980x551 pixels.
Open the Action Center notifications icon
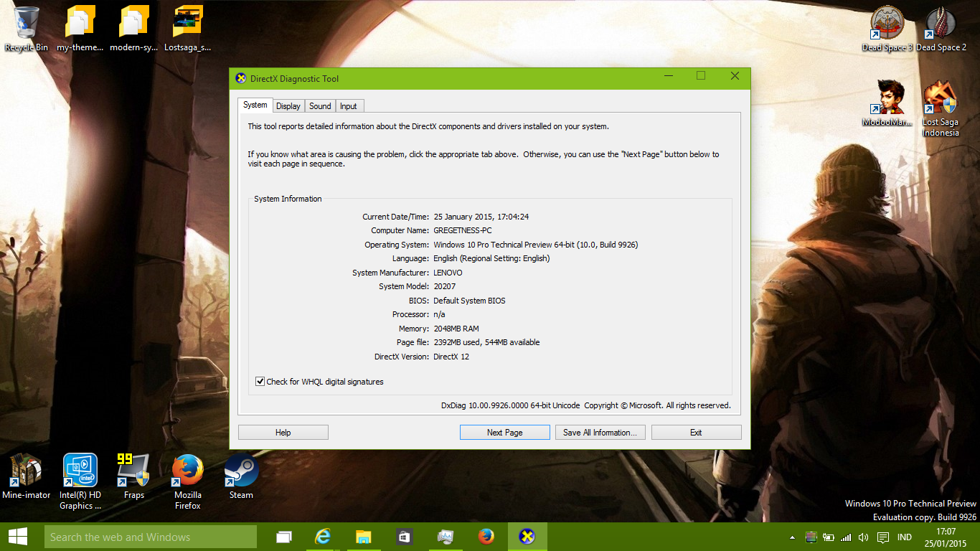(883, 537)
